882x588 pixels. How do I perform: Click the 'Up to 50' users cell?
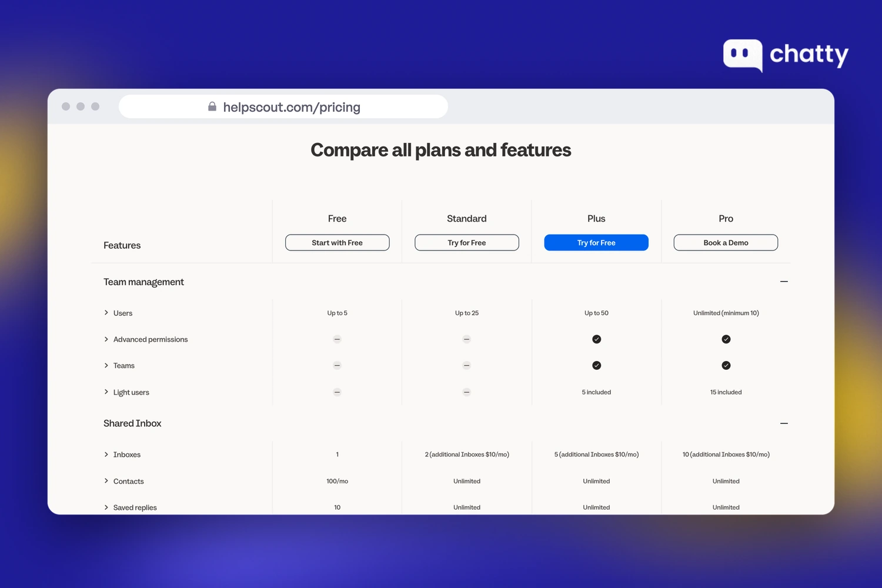click(596, 313)
